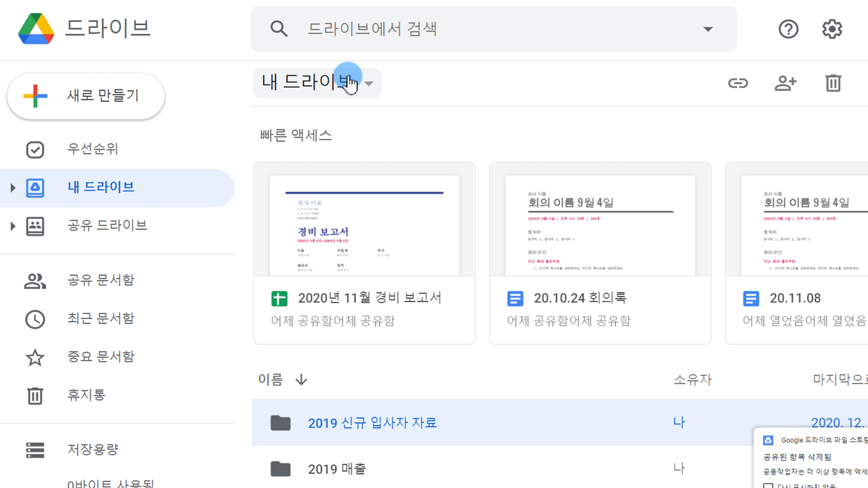This screenshot has height=488, width=868.
Task: Click the 새로 만들기 button
Action: [x=86, y=96]
